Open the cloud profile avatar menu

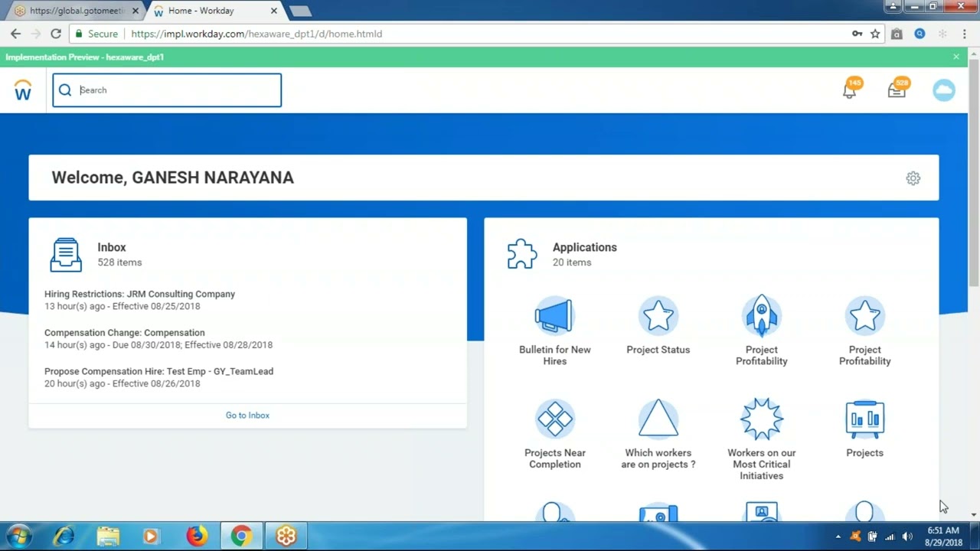[x=944, y=90]
